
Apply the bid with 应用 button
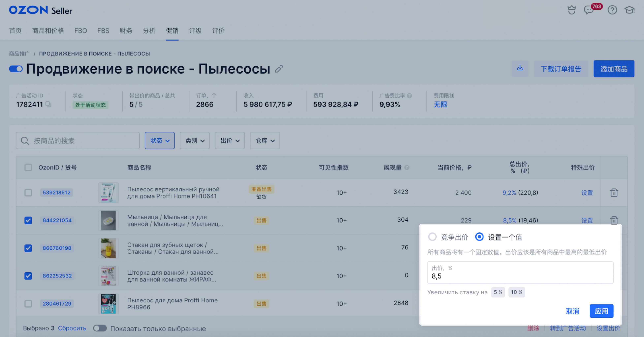(x=602, y=311)
